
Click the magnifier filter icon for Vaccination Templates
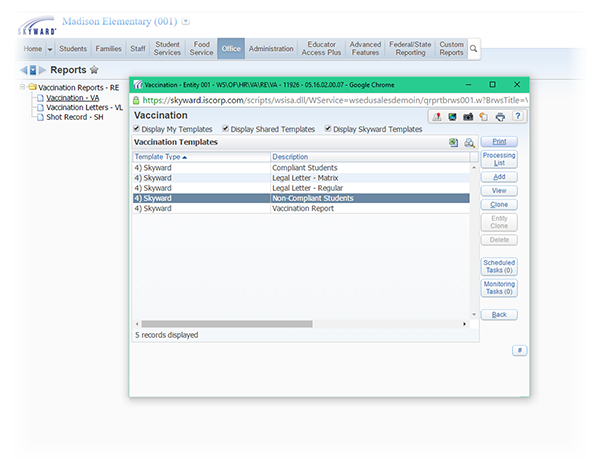pyautogui.click(x=469, y=143)
